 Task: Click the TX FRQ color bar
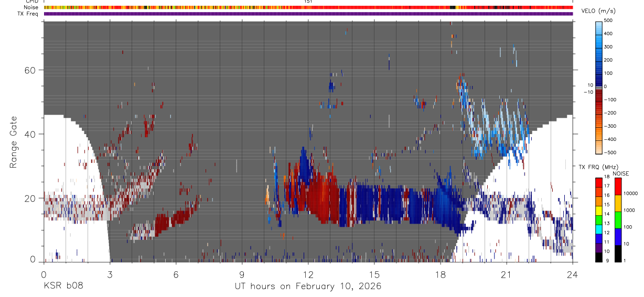click(599, 219)
